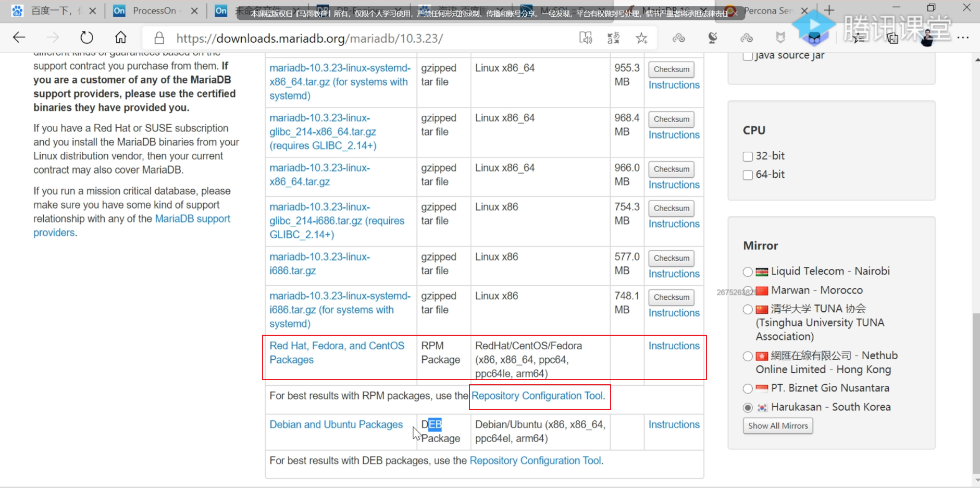The width and height of the screenshot is (980, 488).
Task: Switch to the Percona Server tab
Action: [x=769, y=10]
